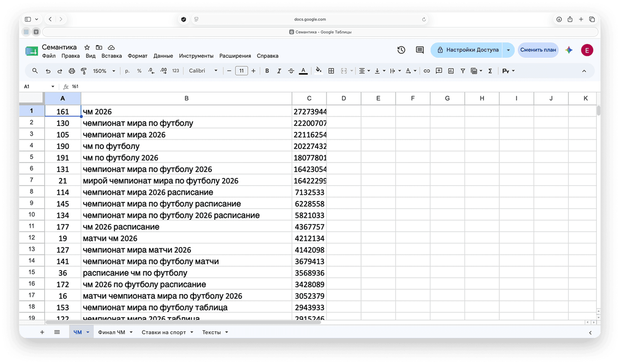
Task: Open the Вставка menu
Action: pyautogui.click(x=111, y=56)
